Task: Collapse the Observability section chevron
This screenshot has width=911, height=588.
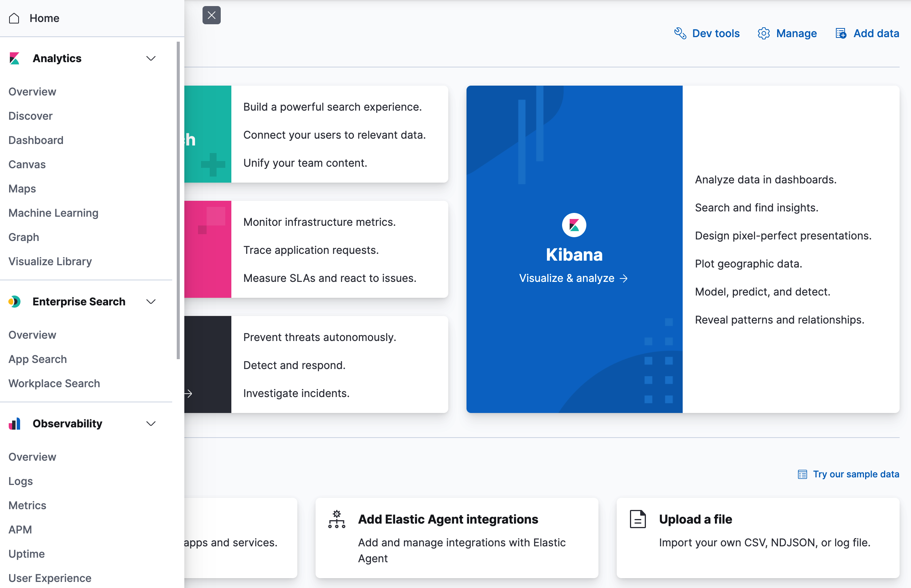Action: coord(151,424)
